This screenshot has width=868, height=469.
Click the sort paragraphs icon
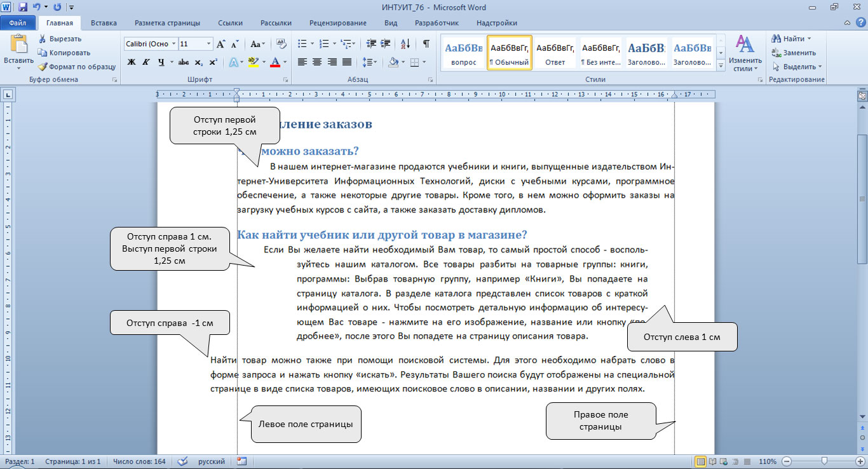click(x=405, y=44)
